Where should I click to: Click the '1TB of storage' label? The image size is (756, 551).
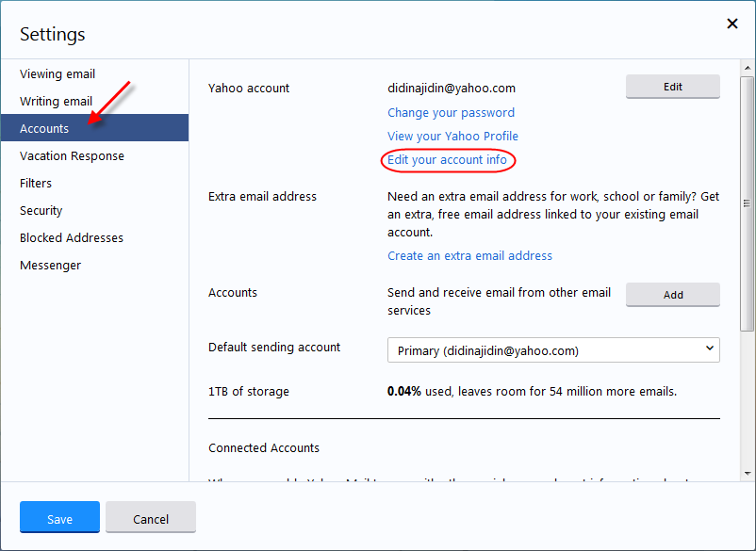pyautogui.click(x=249, y=392)
